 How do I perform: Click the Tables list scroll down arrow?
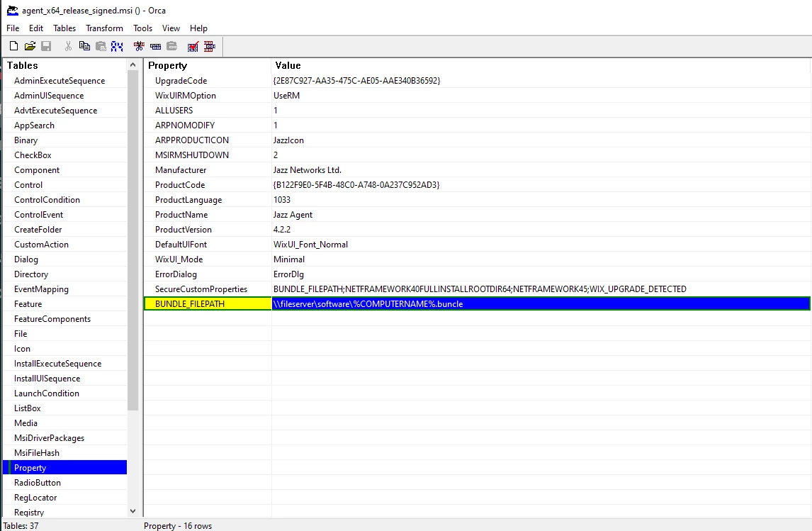pos(132,511)
